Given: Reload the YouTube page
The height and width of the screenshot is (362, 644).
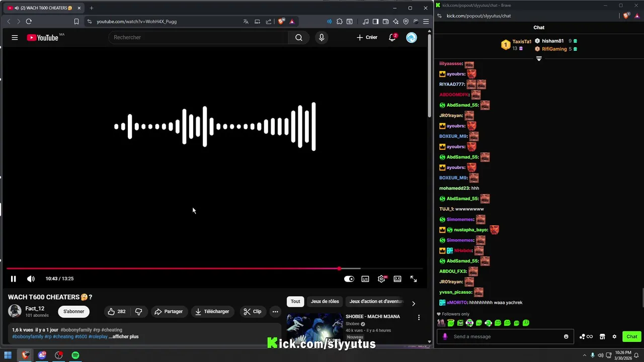Looking at the screenshot, I should [29, 22].
